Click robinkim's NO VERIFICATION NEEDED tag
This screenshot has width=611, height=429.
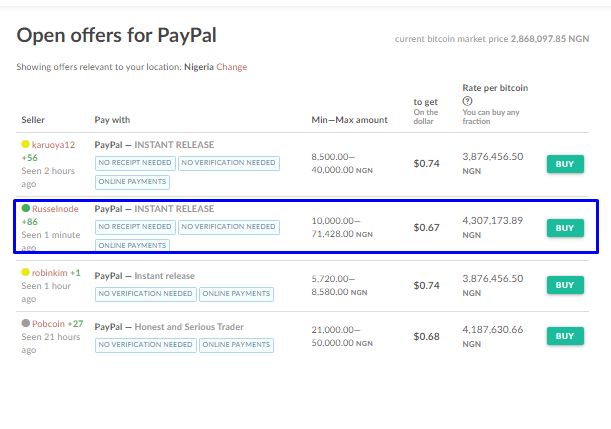pos(145,294)
